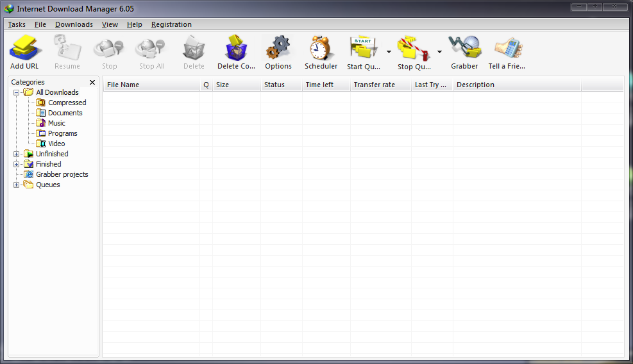This screenshot has width=633, height=364.
Task: Maximize the Internet Download Manager window
Action: pyautogui.click(x=595, y=6)
